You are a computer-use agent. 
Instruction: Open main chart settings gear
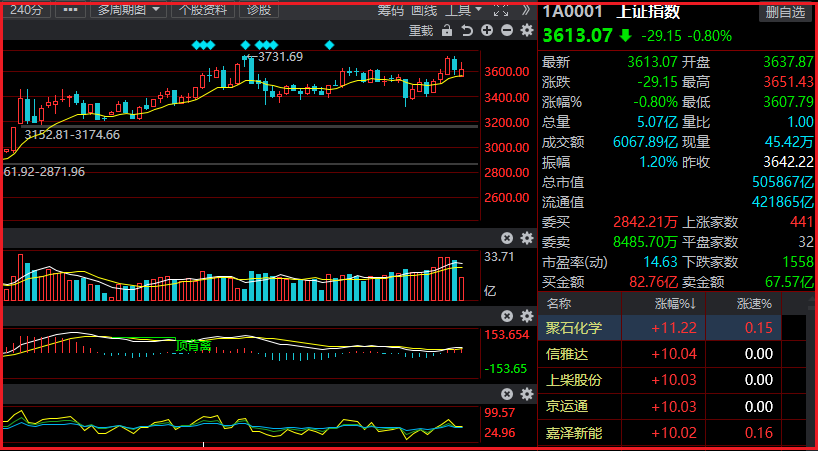click(x=527, y=30)
